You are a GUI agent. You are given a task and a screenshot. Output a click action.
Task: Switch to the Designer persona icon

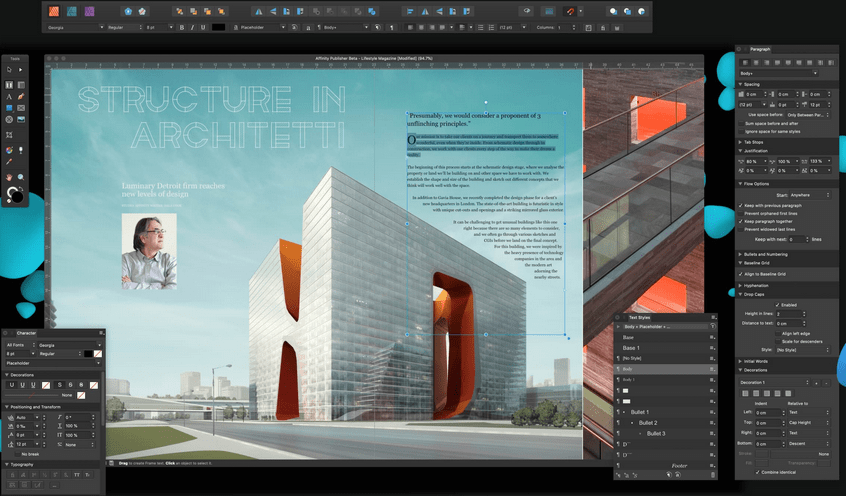click(x=72, y=11)
